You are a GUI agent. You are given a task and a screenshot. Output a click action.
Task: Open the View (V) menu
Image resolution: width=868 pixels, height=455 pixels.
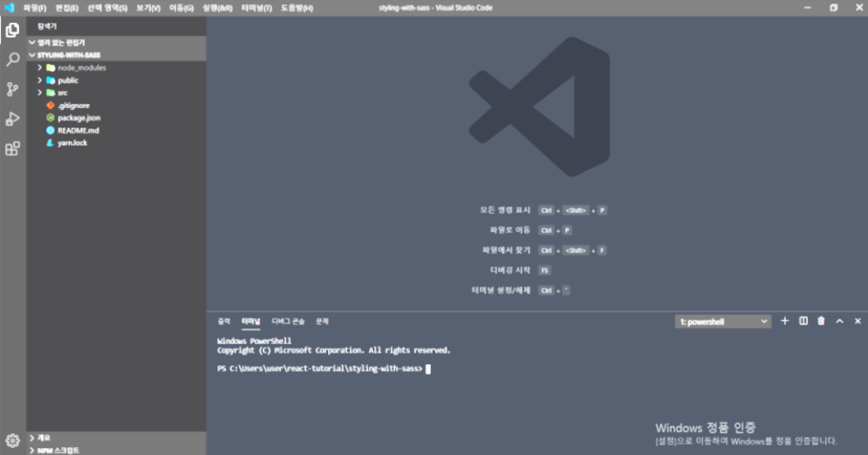coord(147,8)
